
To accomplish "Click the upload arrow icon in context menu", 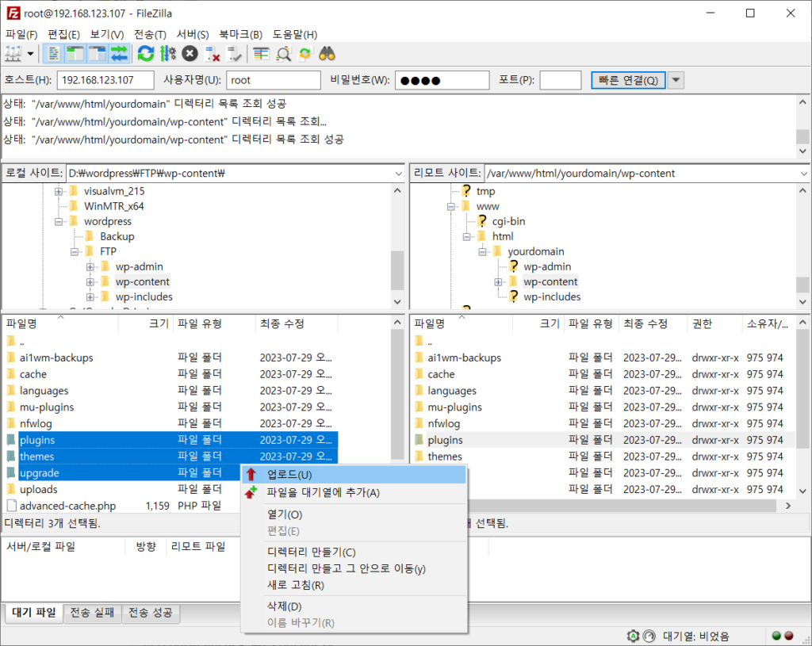I will (251, 474).
